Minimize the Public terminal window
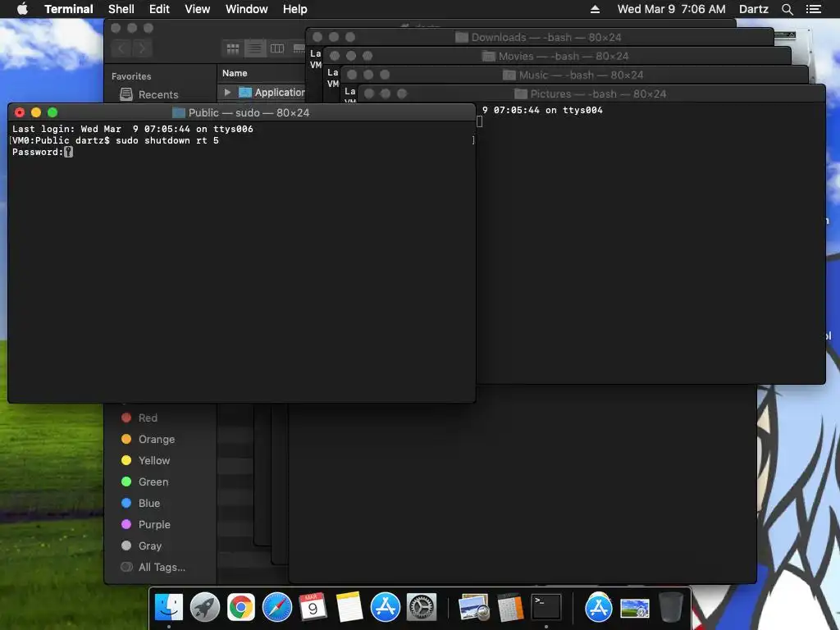 pos(36,112)
